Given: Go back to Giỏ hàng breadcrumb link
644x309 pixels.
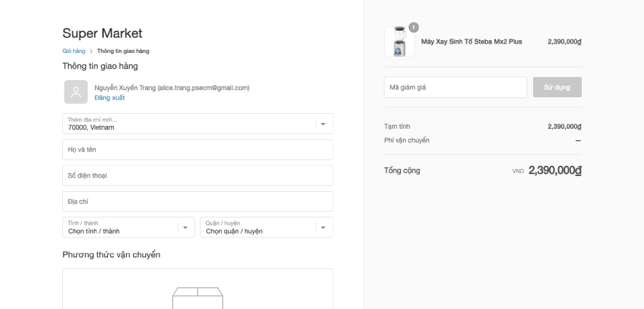Looking at the screenshot, I should pyautogui.click(x=74, y=51).
